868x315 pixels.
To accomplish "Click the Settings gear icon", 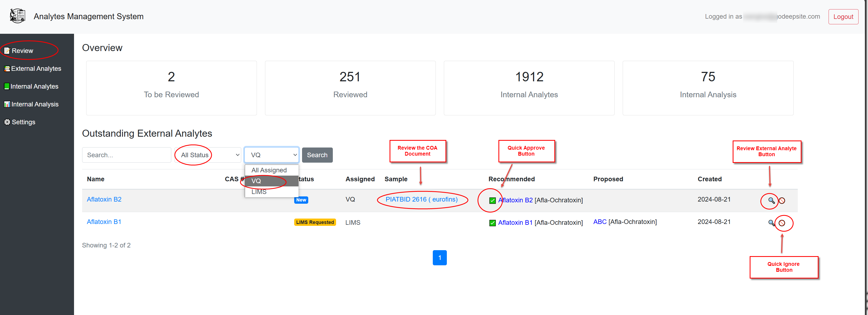I will 7,122.
